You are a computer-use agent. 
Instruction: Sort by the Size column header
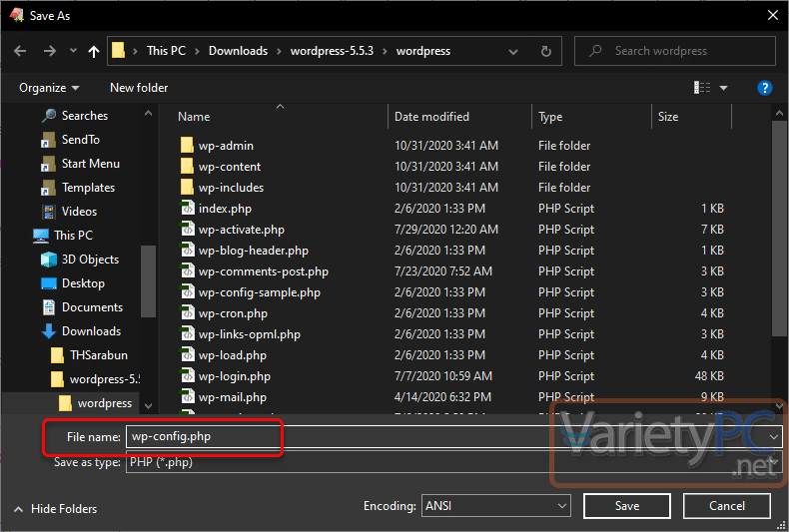(668, 117)
